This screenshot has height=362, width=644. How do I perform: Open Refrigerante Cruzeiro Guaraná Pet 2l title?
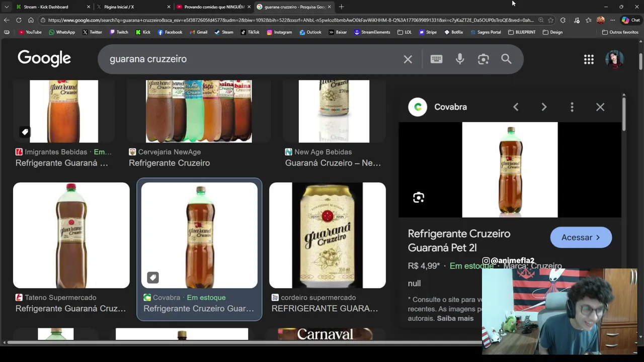pyautogui.click(x=459, y=241)
